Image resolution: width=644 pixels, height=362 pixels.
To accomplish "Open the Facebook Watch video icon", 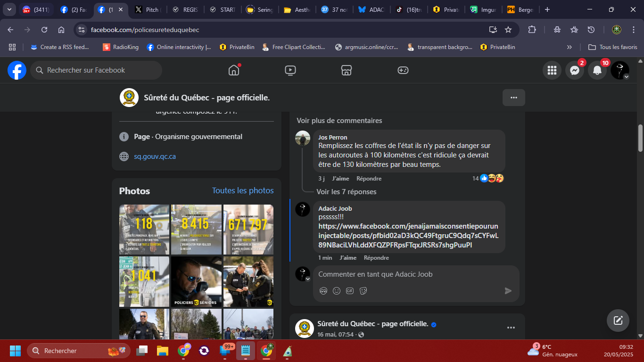I will coord(290,70).
